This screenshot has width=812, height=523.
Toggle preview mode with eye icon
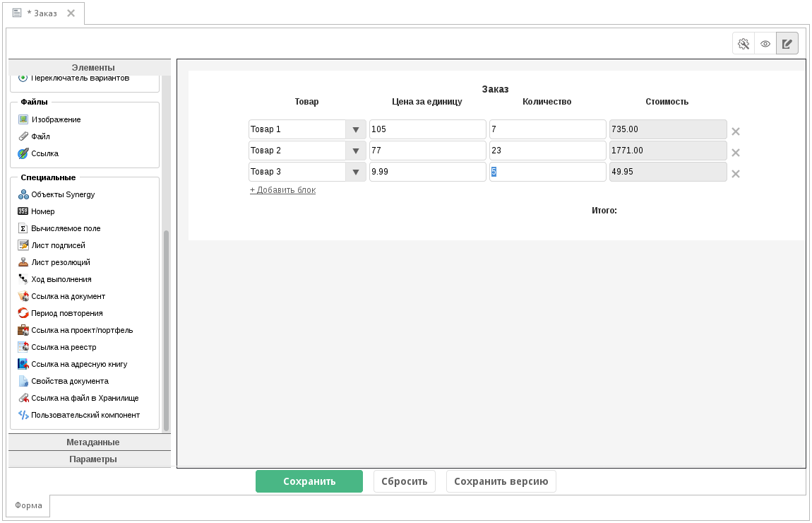(765, 44)
